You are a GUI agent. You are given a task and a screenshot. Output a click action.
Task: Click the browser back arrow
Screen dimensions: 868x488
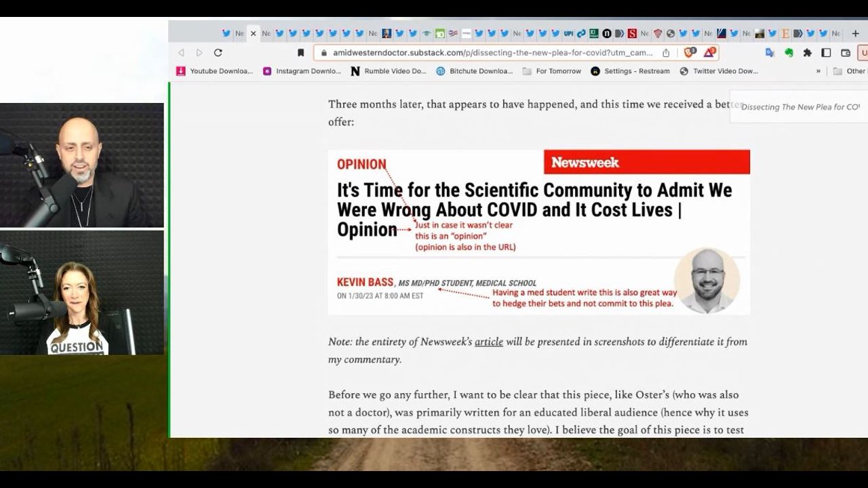pyautogui.click(x=181, y=53)
